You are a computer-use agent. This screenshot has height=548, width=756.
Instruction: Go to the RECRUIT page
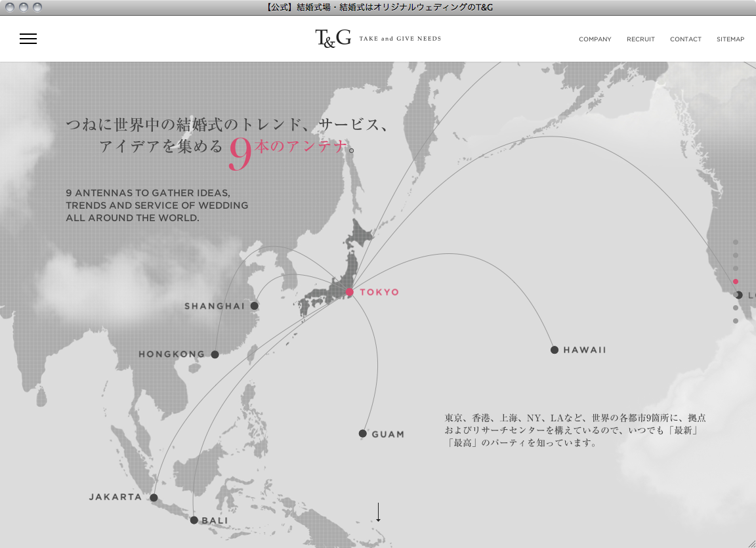pyautogui.click(x=640, y=39)
